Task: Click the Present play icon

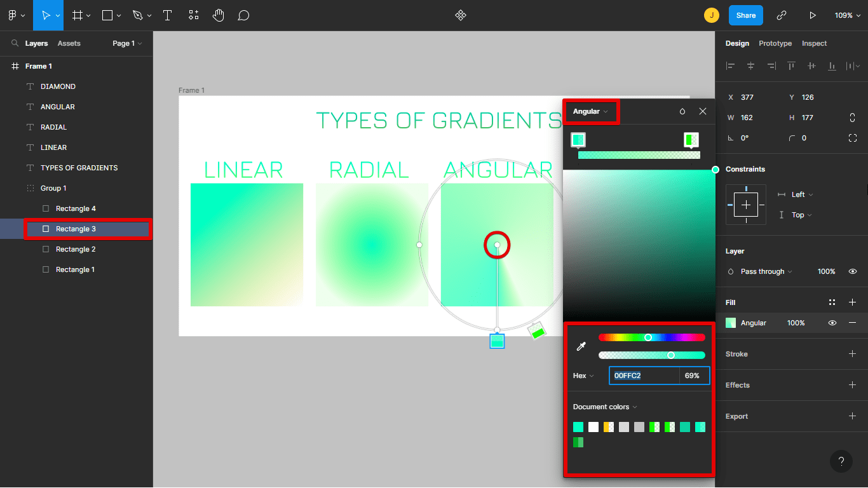Action: [813, 15]
